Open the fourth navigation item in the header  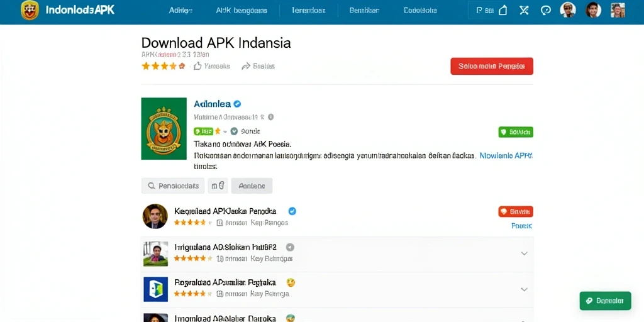point(364,11)
